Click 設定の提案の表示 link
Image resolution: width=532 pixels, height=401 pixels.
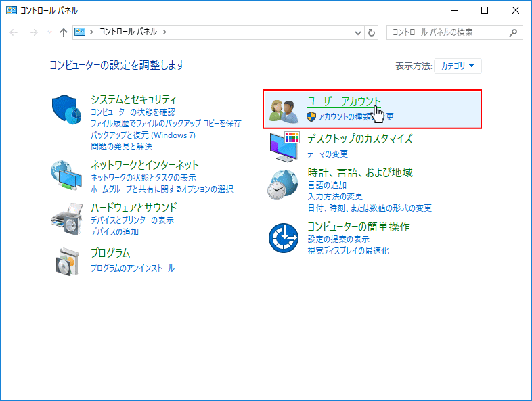pyautogui.click(x=338, y=239)
